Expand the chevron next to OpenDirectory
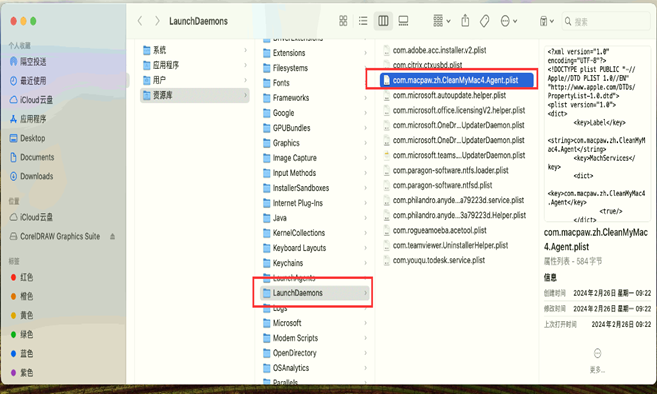 pyautogui.click(x=365, y=353)
